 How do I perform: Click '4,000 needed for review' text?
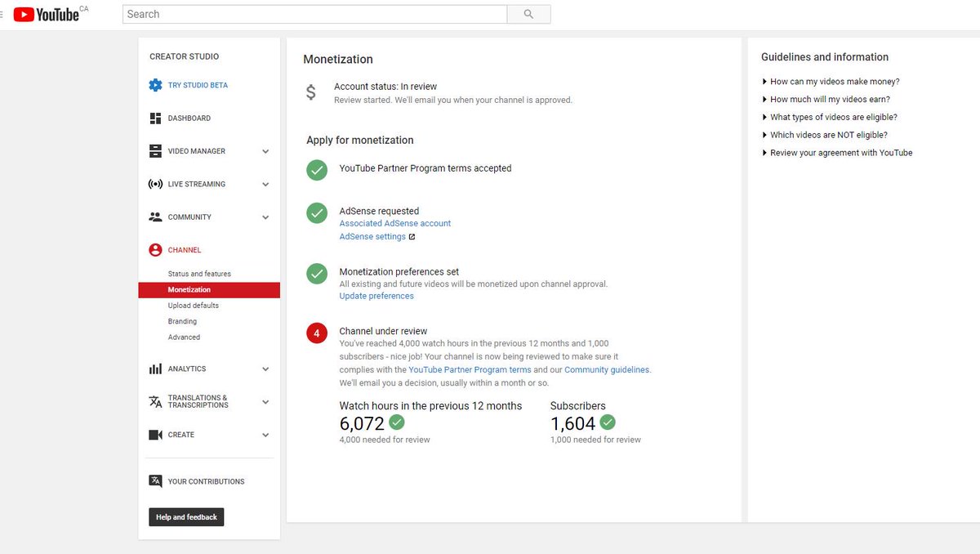point(385,440)
